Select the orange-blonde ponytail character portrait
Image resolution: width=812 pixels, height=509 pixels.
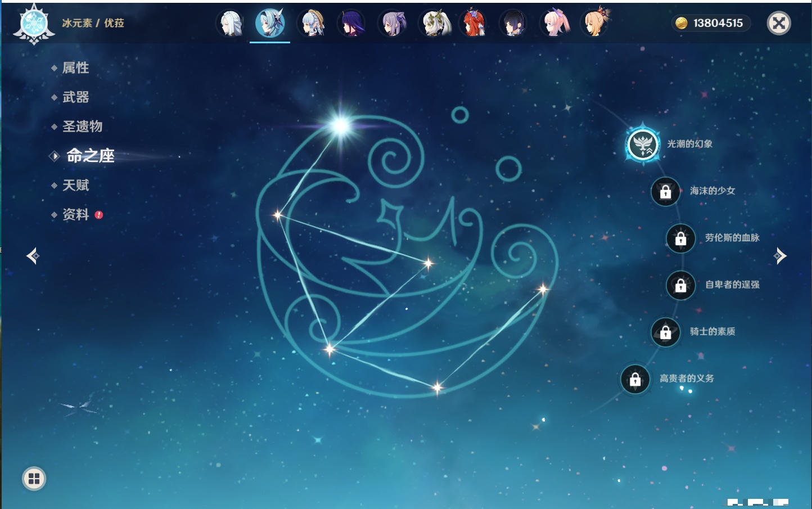[x=594, y=24]
